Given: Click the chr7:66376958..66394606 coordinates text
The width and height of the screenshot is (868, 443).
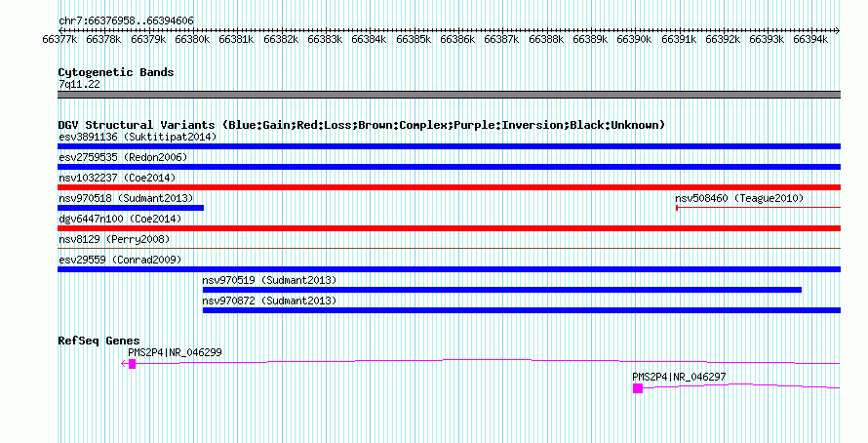Looking at the screenshot, I should 126,21.
